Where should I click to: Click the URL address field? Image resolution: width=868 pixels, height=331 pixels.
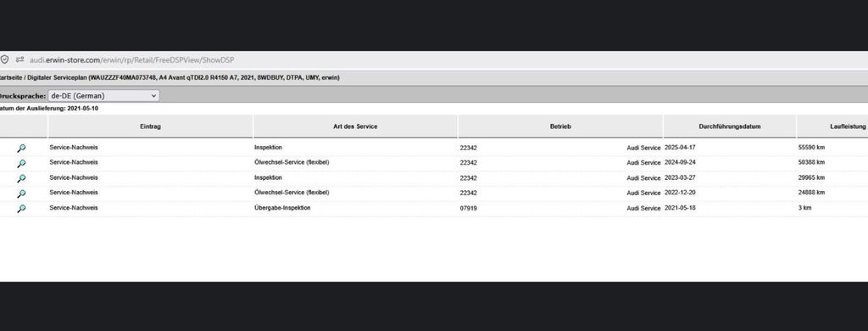pos(131,60)
